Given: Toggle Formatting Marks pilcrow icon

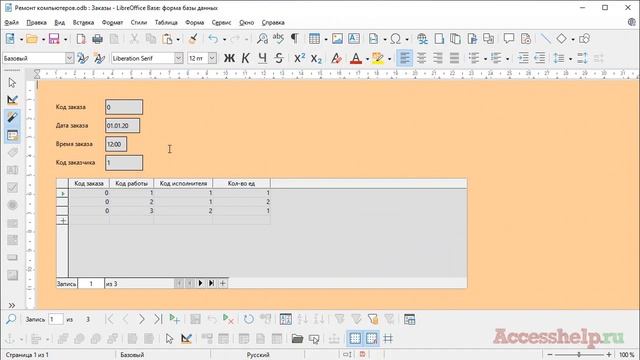Looking at the screenshot, I should click(294, 39).
